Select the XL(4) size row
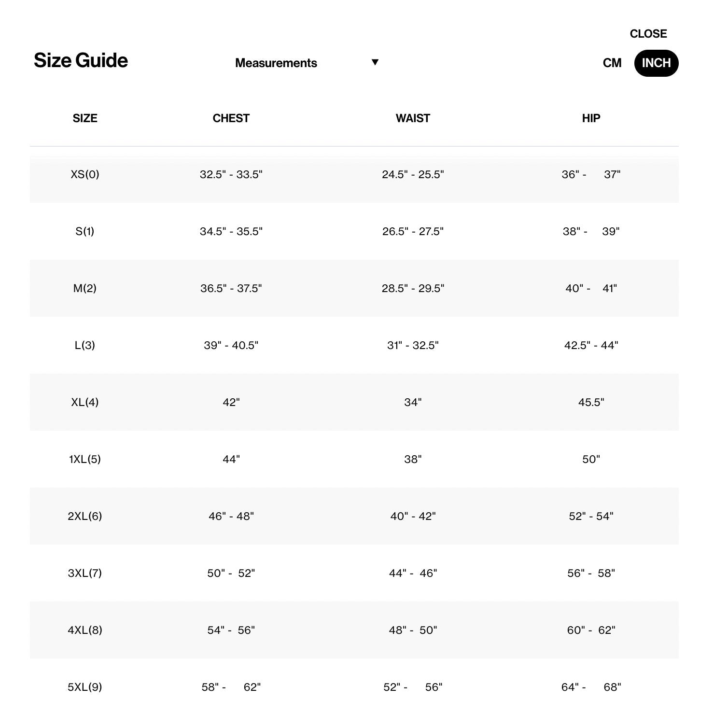728x728 pixels. 354,402
